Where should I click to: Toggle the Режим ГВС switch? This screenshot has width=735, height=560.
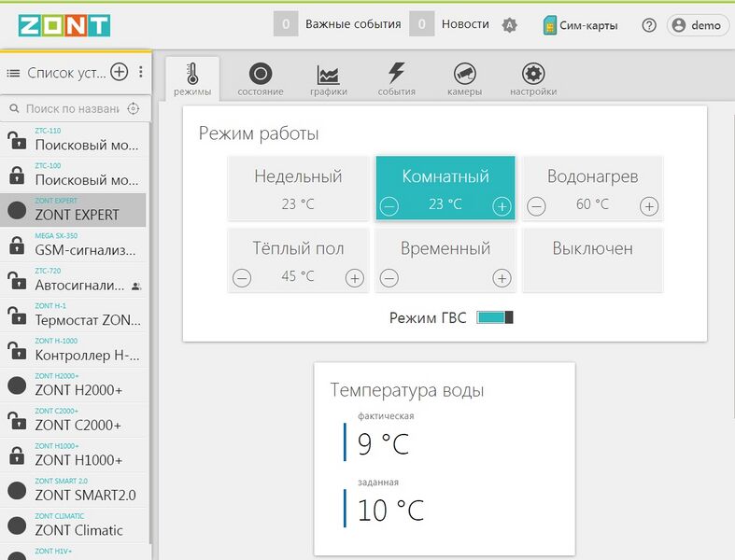point(494,317)
